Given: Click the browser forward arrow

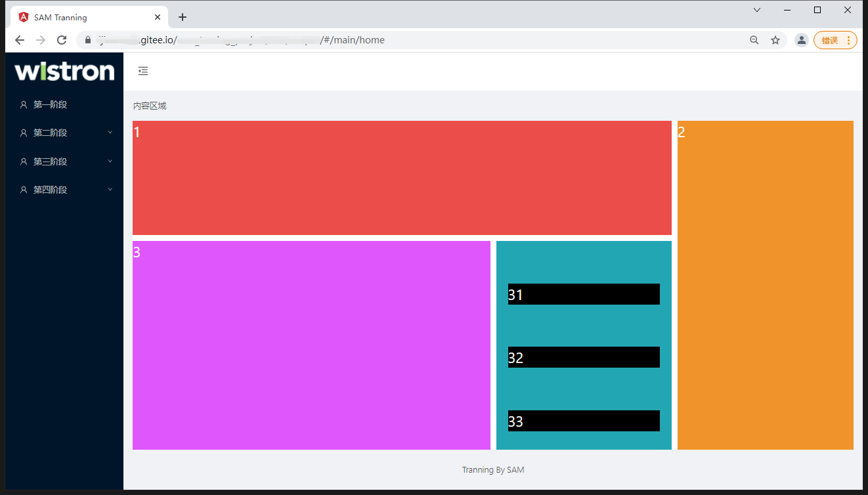Looking at the screenshot, I should [x=41, y=40].
